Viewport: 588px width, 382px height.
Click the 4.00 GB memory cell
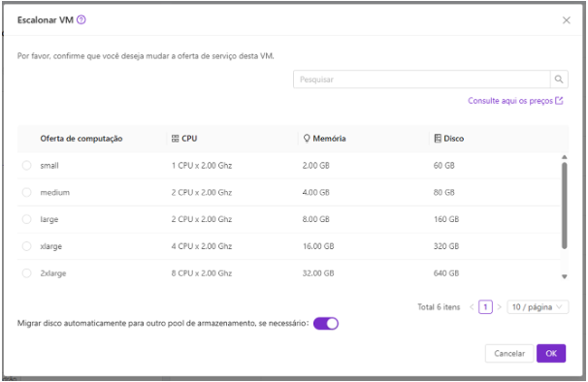point(316,192)
